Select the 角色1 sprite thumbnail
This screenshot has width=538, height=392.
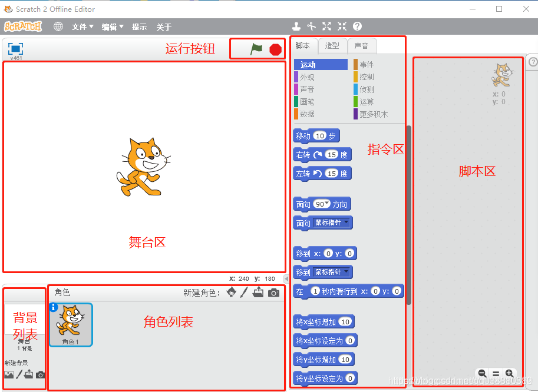click(71, 325)
